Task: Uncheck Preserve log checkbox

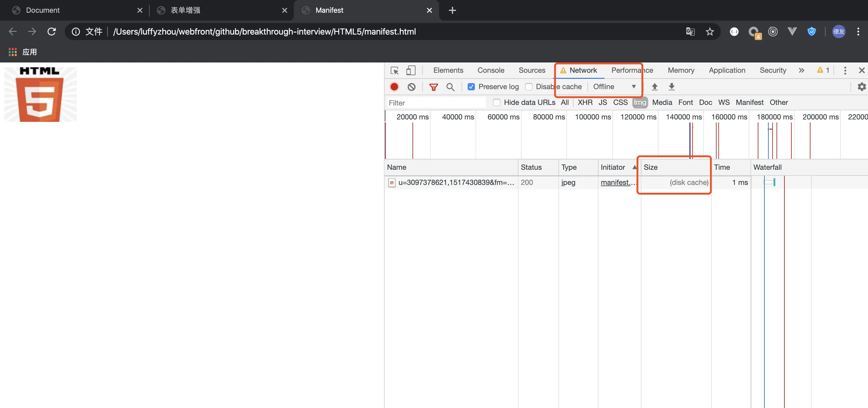Action: pyautogui.click(x=471, y=87)
